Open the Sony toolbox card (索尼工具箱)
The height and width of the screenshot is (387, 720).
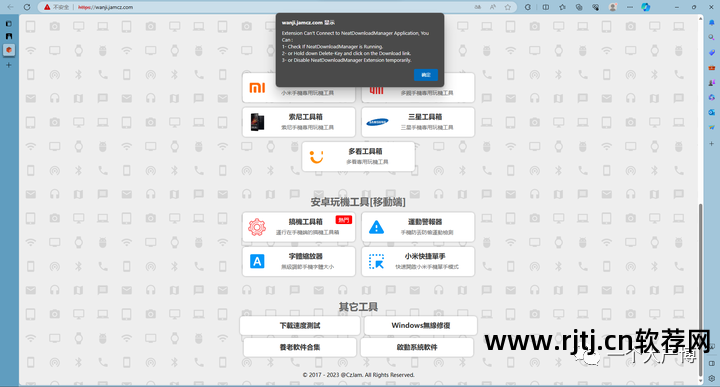(x=298, y=122)
